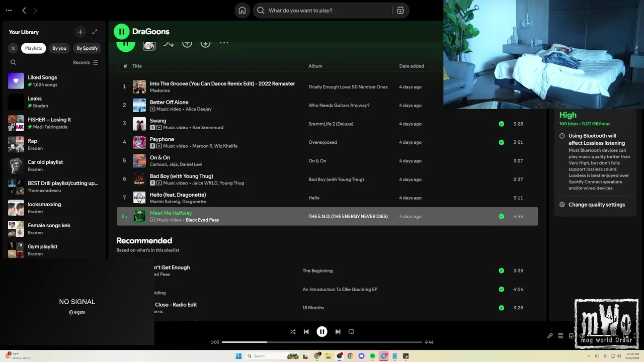Clear the library filter with X button

[13, 48]
